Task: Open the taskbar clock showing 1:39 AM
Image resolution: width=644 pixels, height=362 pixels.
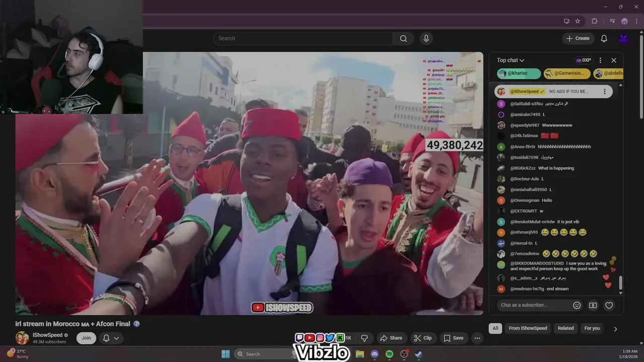Action: point(630,354)
